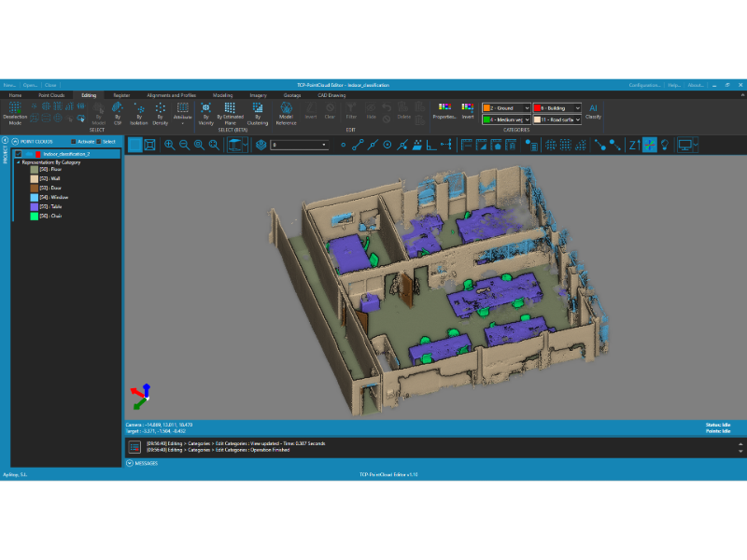Click the Chair category color swatch
This screenshot has height=560, width=747.
pyautogui.click(x=35, y=217)
